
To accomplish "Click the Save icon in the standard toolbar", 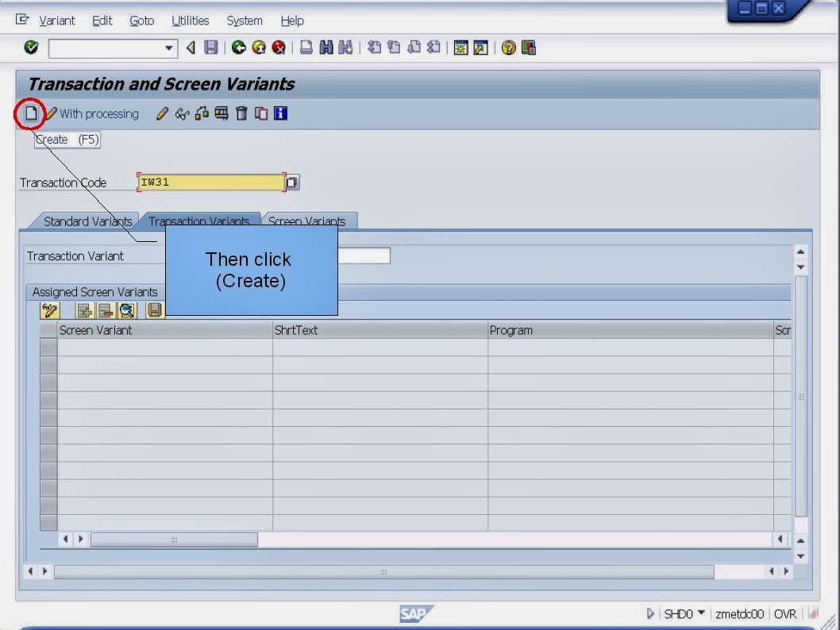I will click(209, 47).
